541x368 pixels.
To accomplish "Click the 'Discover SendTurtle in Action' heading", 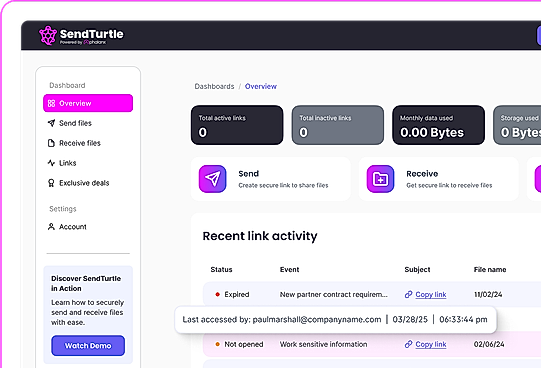I will (86, 284).
